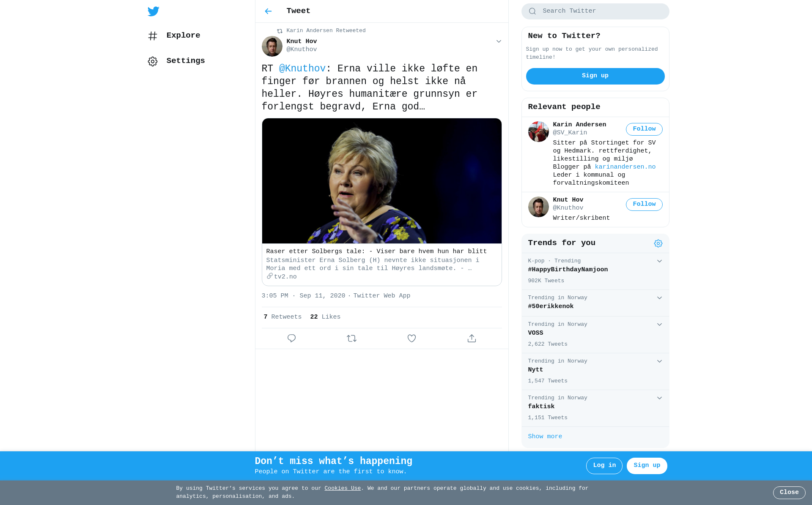Open the karinandersen.no link
This screenshot has height=505, width=812.
coord(625,167)
